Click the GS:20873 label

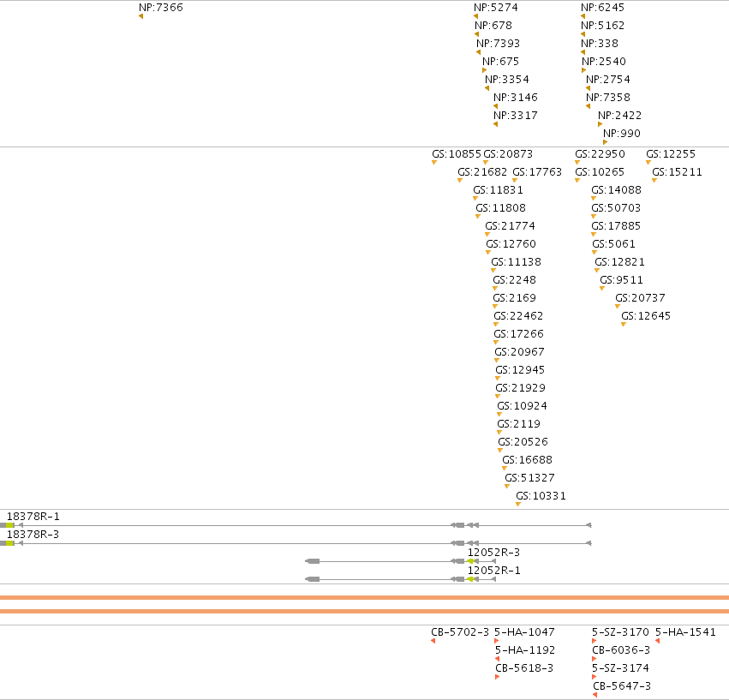click(x=508, y=154)
